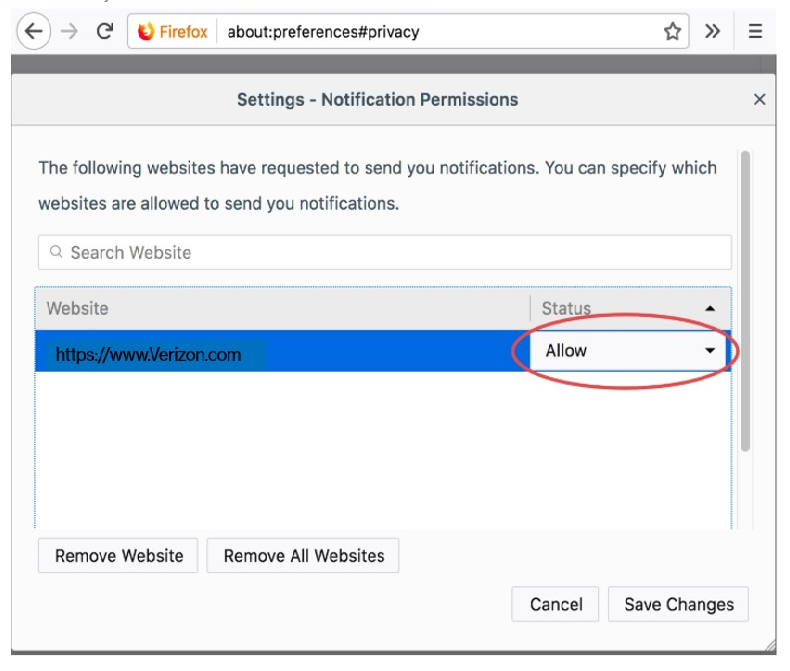Click the Remove Website button
Screen dimensions: 790x671
[x=118, y=556]
